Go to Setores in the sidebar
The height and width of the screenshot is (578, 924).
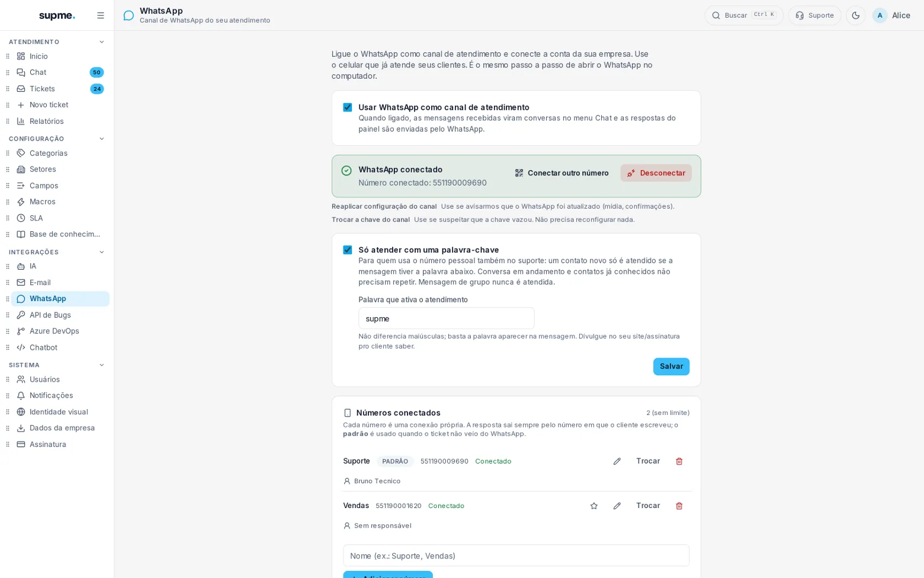tap(60, 169)
